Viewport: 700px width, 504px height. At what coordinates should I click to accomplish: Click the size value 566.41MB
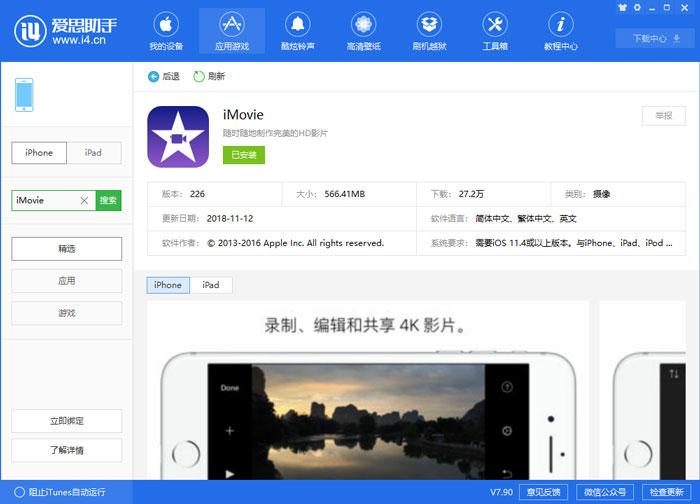tap(345, 194)
